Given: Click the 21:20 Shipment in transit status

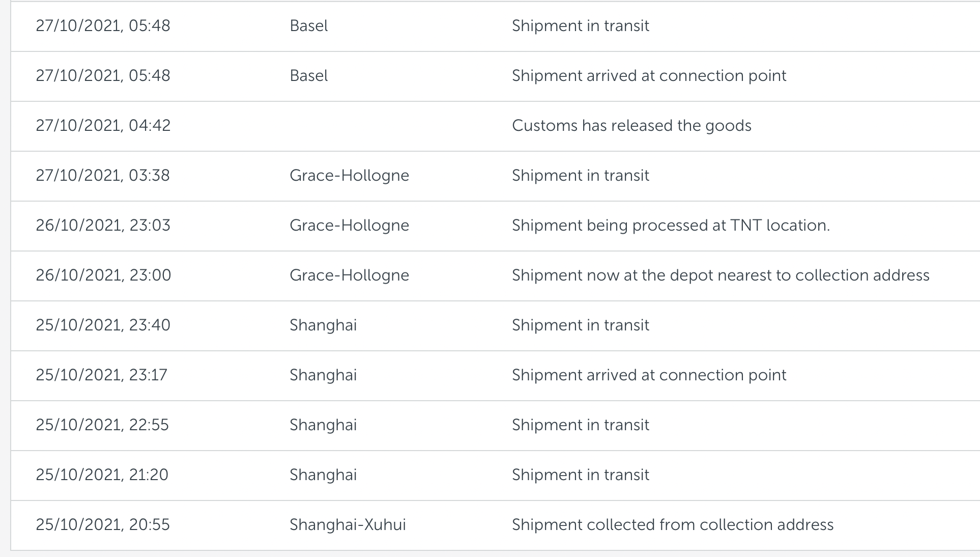Looking at the screenshot, I should (580, 475).
